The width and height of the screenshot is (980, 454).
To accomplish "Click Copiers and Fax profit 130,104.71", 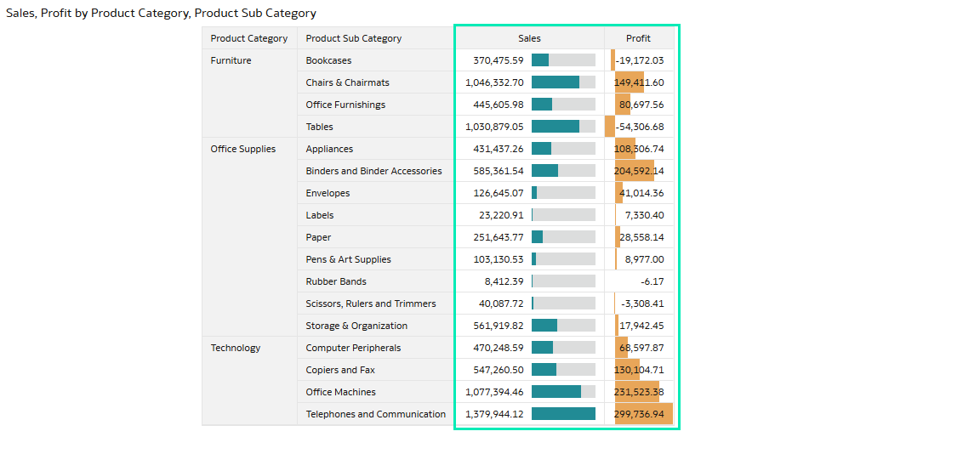I will click(640, 370).
